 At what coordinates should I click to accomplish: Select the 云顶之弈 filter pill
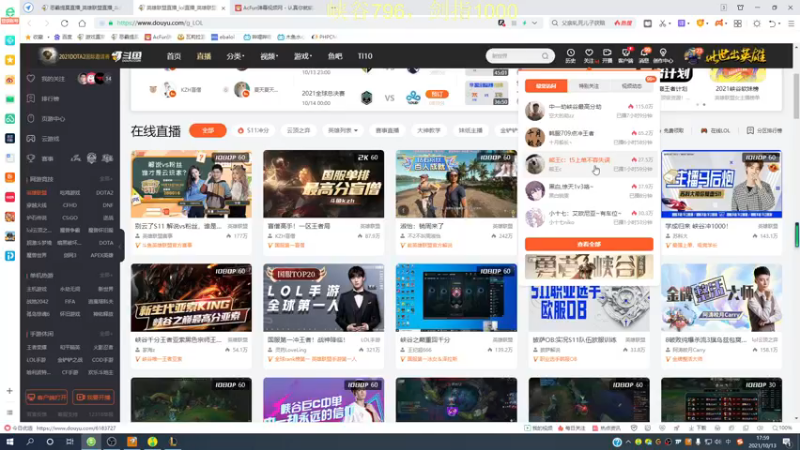tap(298, 131)
